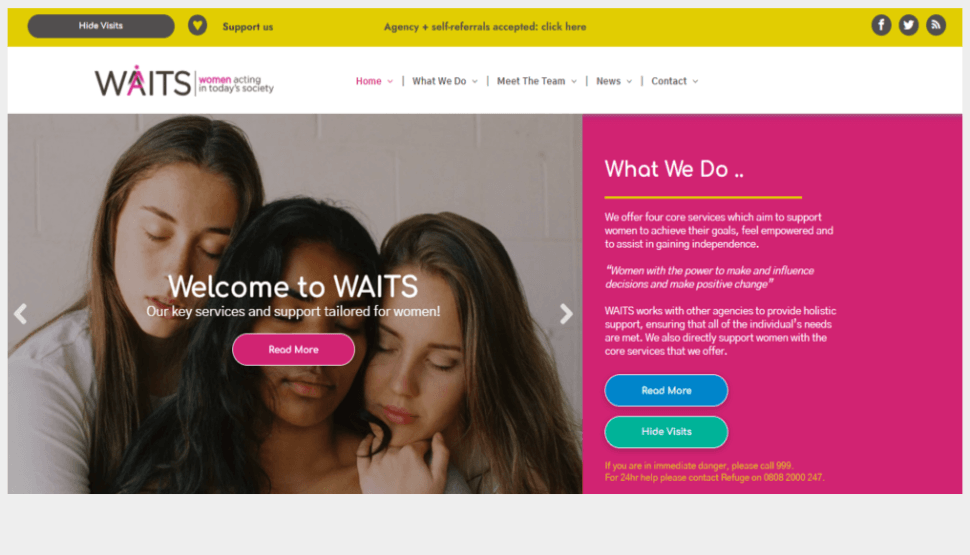Open the Facebook icon link
This screenshot has height=555, width=970.
point(881,25)
